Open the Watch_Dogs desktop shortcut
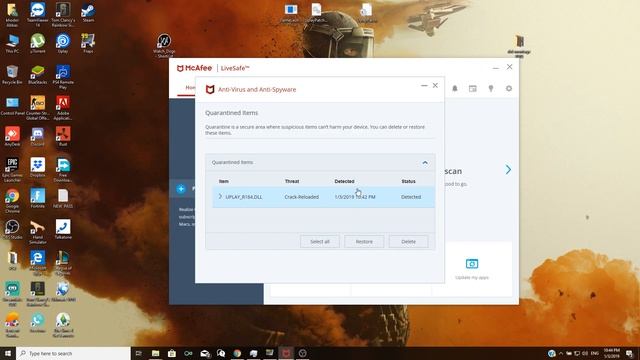640x360 pixels. click(x=164, y=46)
